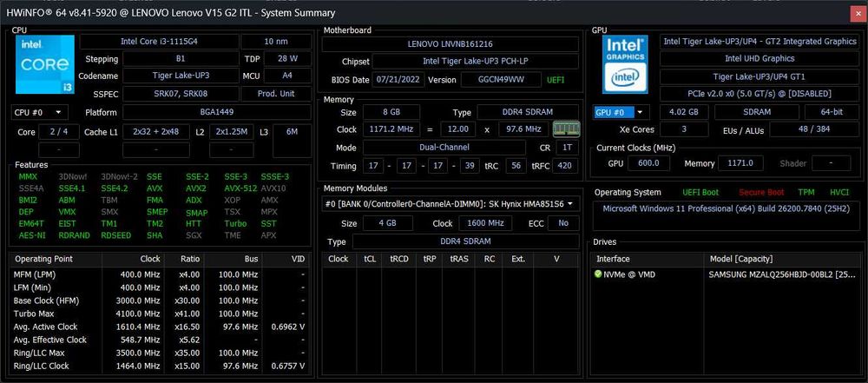Screen dimensions: 868x383
Task: Select the Ring/LLC Max row
Action: pos(160,353)
